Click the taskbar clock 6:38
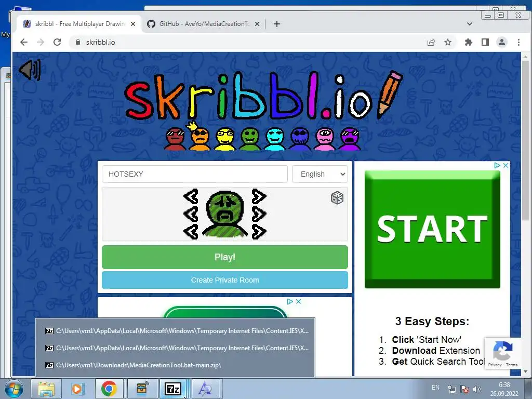This screenshot has width=532, height=399. coord(504,389)
